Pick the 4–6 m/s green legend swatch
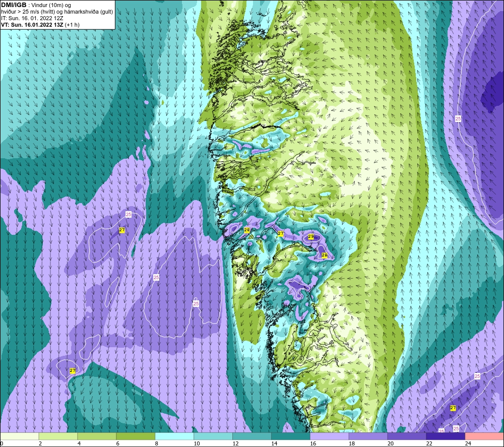 [97, 436]
